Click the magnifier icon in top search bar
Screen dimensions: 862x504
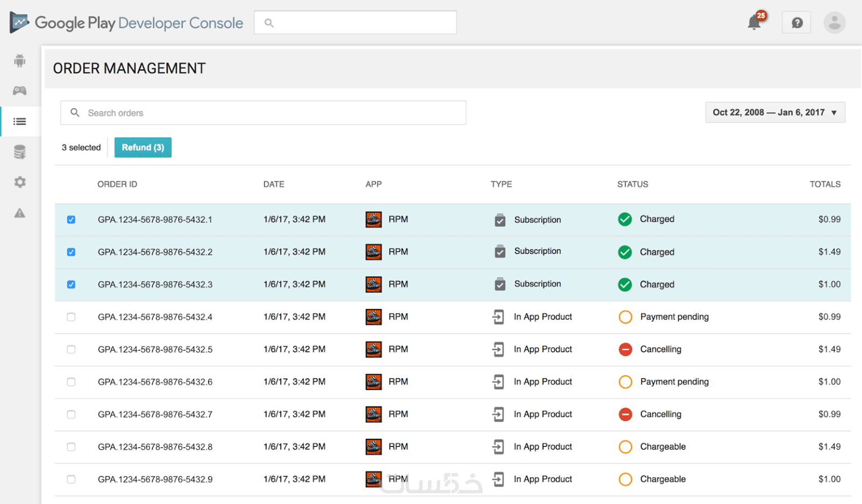(x=269, y=23)
